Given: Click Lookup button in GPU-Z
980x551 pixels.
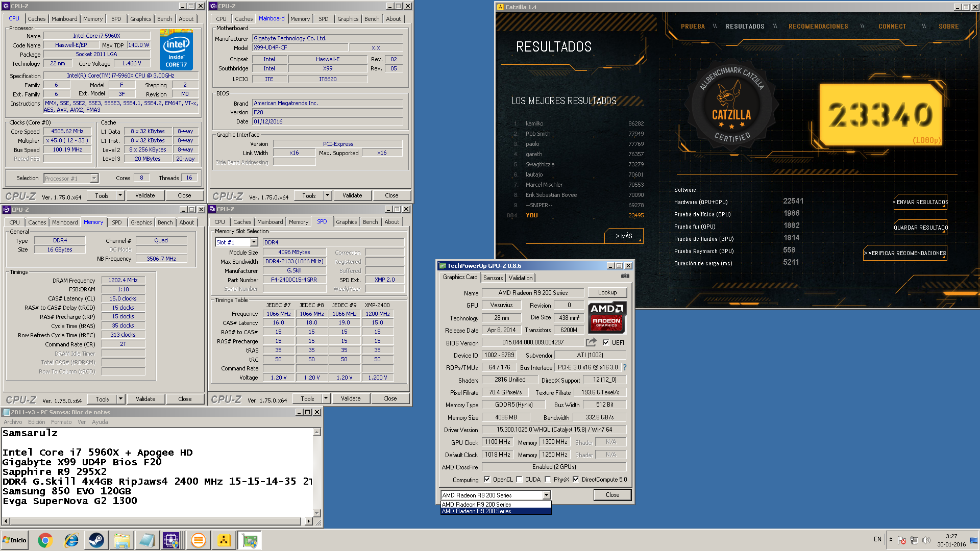Looking at the screenshot, I should click(607, 292).
